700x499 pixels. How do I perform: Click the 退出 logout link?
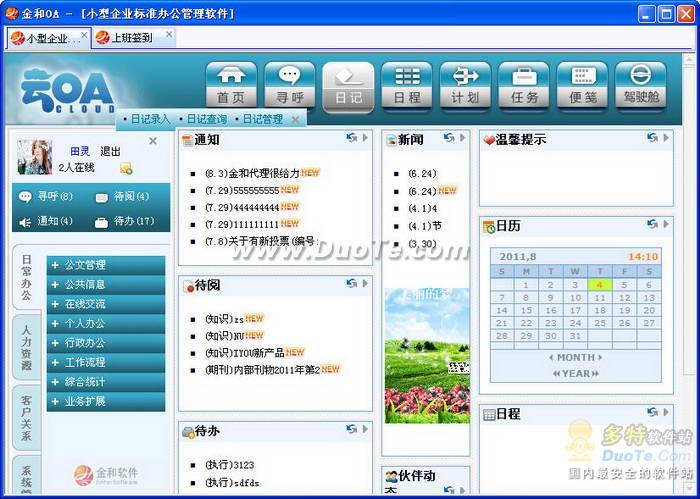[110, 151]
